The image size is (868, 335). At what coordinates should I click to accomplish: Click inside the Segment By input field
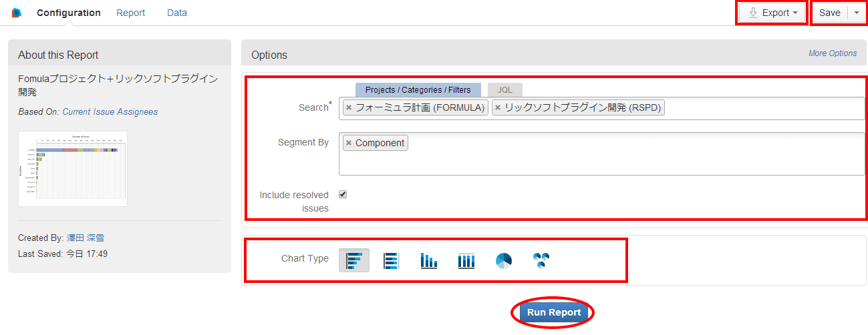pos(601,153)
